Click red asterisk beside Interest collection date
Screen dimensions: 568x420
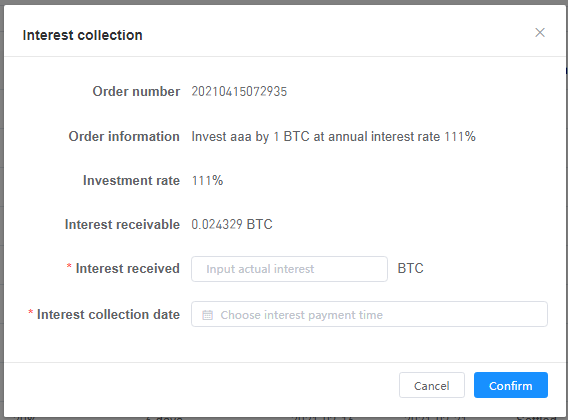pyautogui.click(x=31, y=312)
